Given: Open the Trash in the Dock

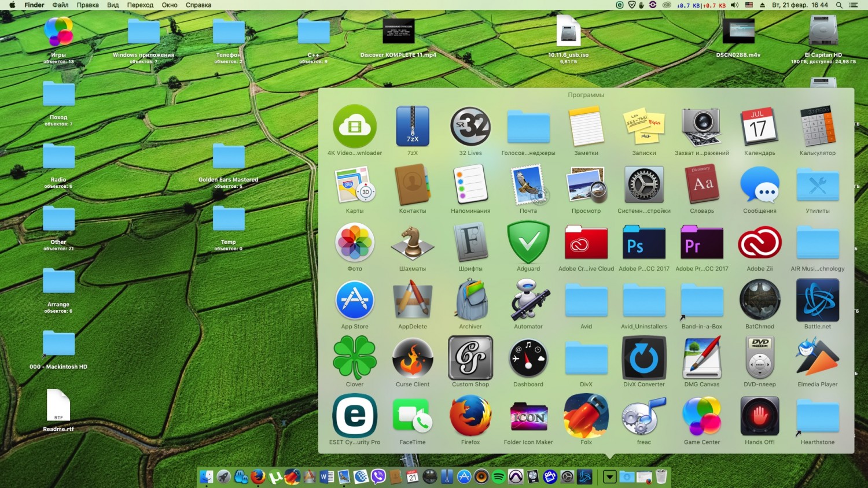Looking at the screenshot, I should point(661,476).
